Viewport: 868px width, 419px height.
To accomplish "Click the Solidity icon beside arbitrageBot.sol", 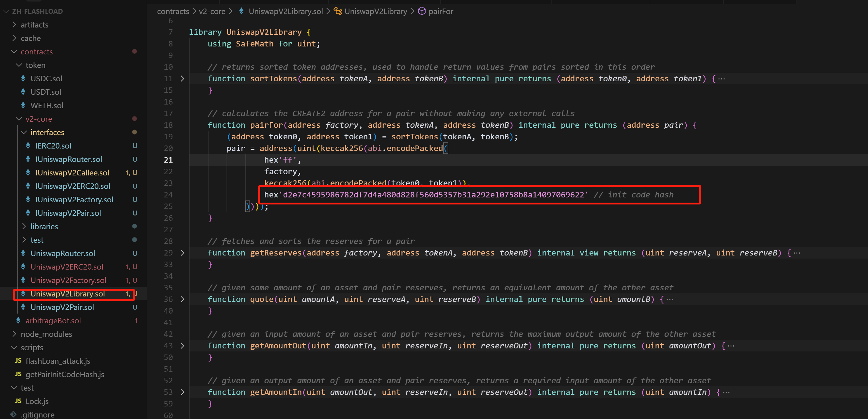I will (x=18, y=320).
